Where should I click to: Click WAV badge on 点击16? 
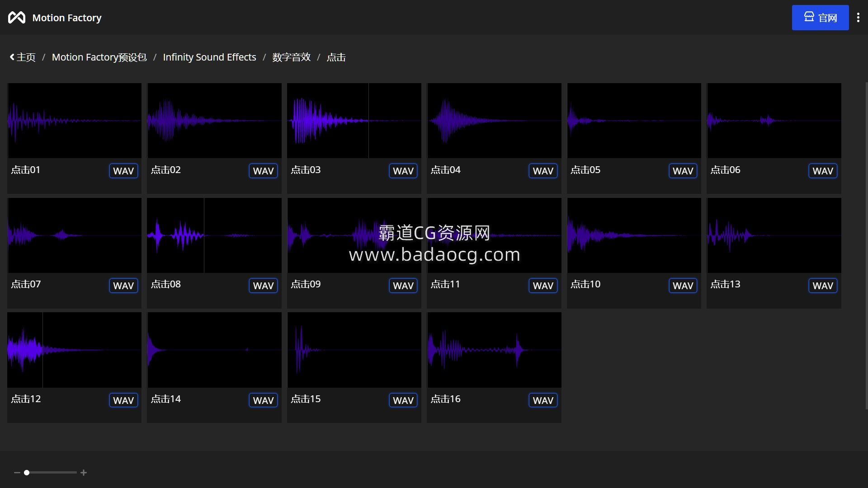543,400
